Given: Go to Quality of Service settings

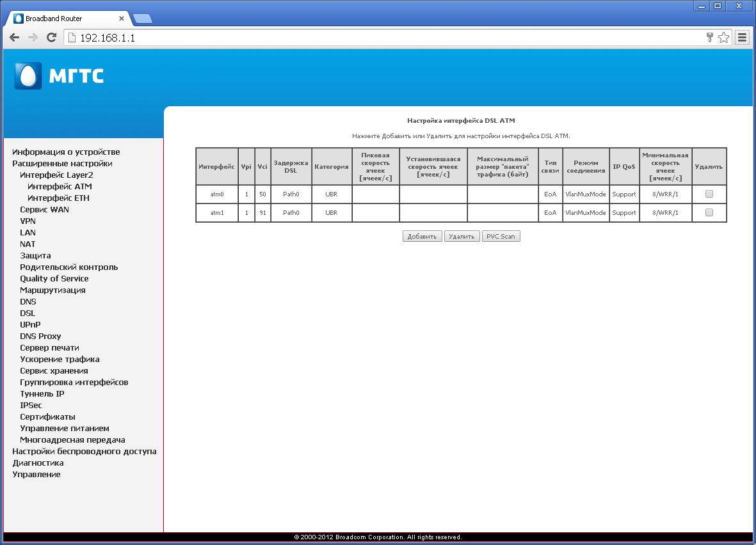Looking at the screenshot, I should (54, 279).
